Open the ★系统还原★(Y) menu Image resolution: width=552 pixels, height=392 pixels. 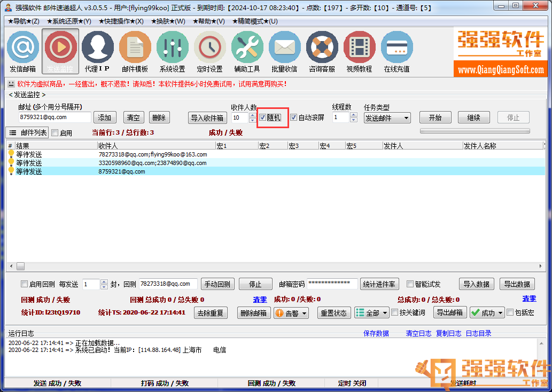click(69, 21)
